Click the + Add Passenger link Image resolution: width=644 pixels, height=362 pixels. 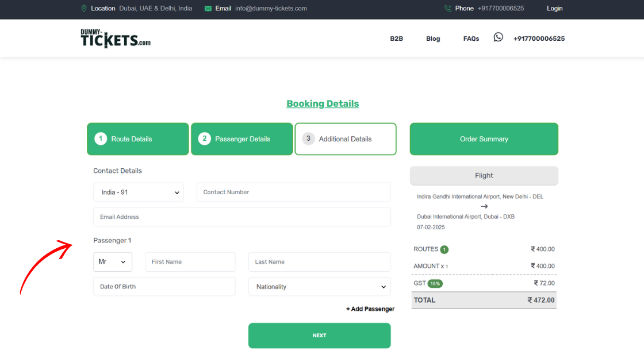(x=370, y=309)
